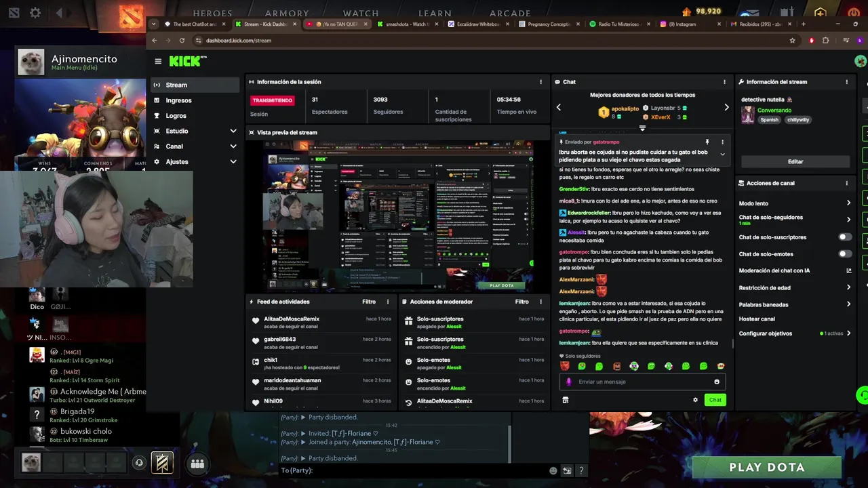Screen dimensions: 868x488
Task: Open Dota party members icon
Action: tap(197, 464)
